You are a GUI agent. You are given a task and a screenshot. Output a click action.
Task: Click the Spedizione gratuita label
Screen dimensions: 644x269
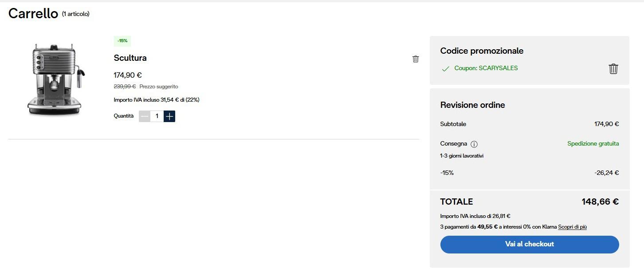[593, 144]
